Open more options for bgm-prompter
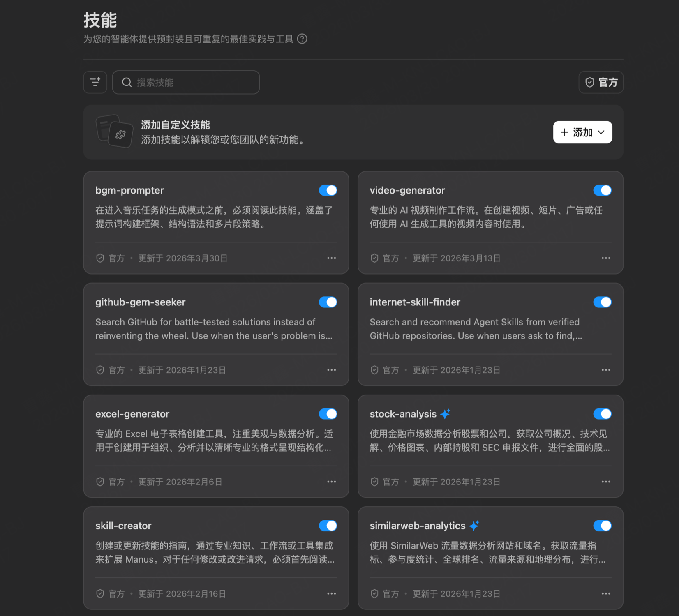Viewport: 679px width, 616px height. pyautogui.click(x=331, y=258)
